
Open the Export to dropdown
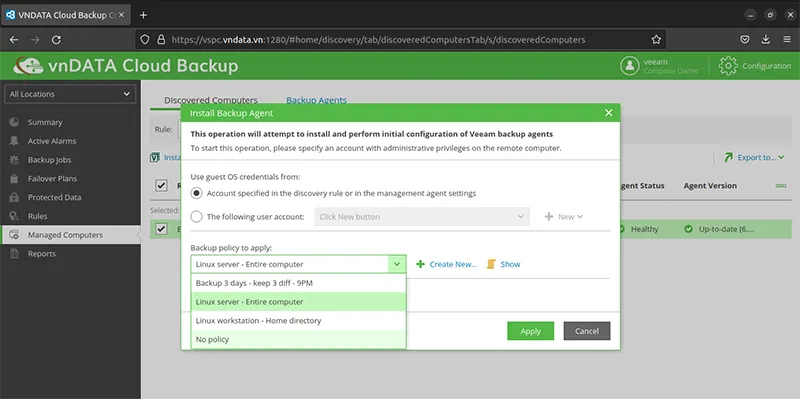755,158
